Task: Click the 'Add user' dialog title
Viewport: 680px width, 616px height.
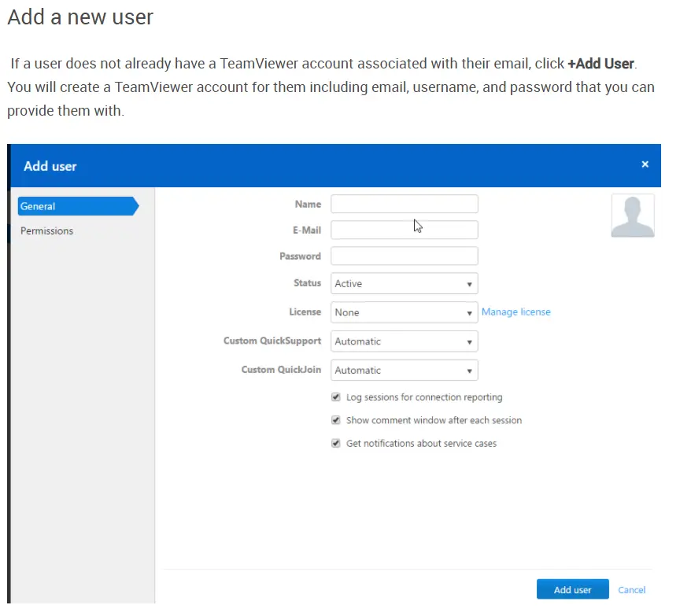Action: pos(50,167)
